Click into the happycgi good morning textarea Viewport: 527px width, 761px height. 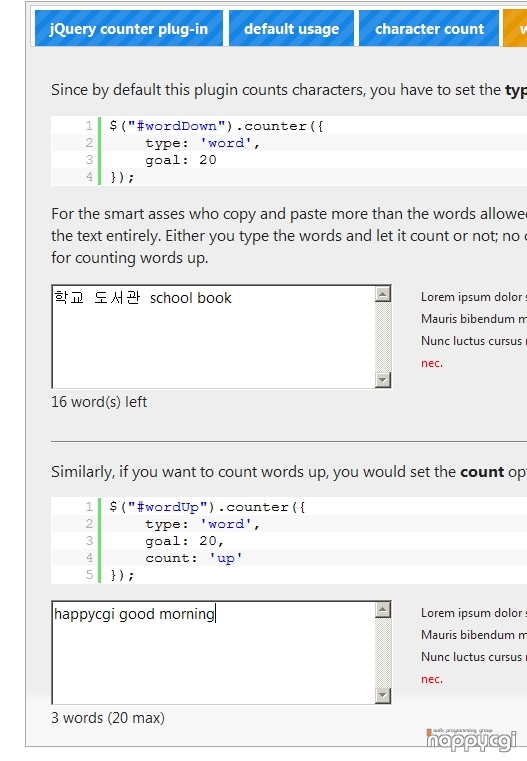pos(214,653)
